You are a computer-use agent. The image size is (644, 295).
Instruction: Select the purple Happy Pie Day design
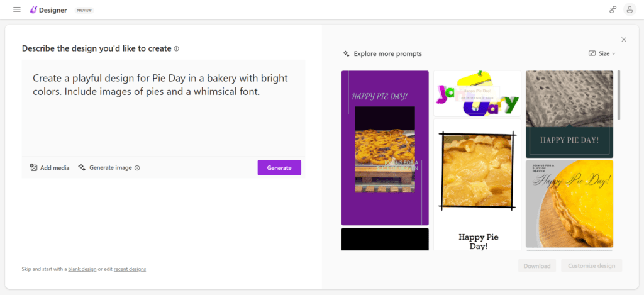[385, 148]
